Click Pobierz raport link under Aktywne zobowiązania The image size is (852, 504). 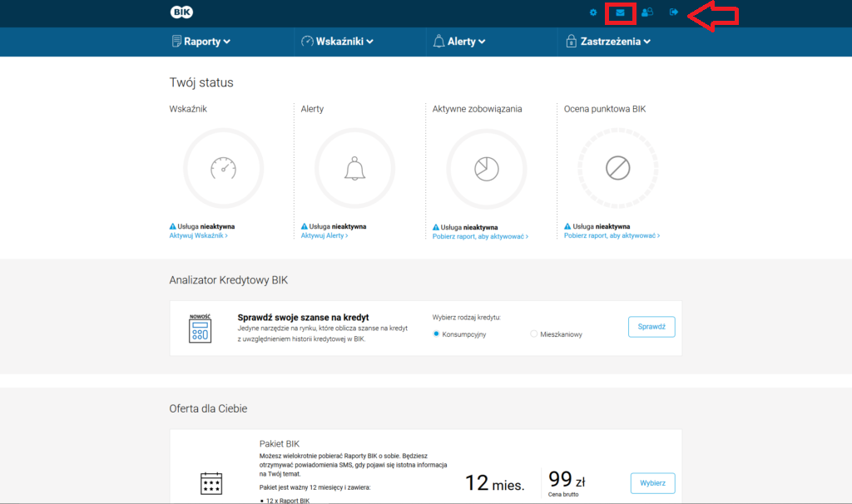pyautogui.click(x=480, y=237)
